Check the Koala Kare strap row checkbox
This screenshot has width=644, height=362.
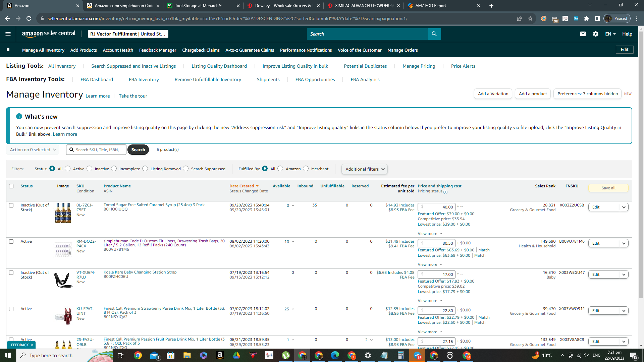click(11, 273)
